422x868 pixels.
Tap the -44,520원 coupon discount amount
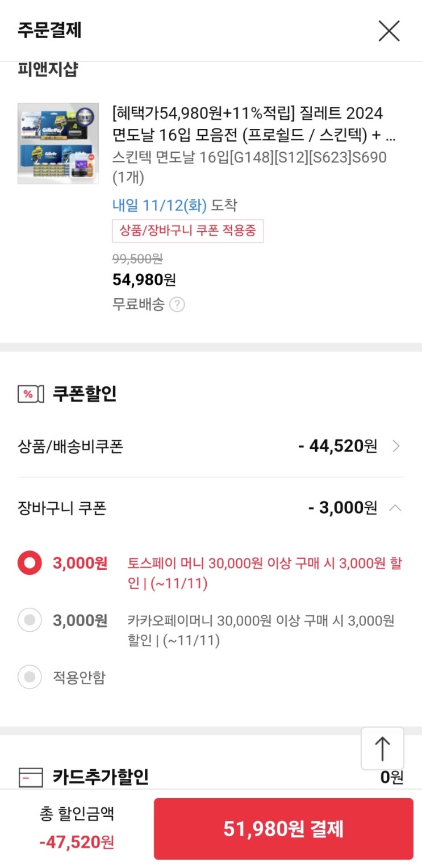337,446
